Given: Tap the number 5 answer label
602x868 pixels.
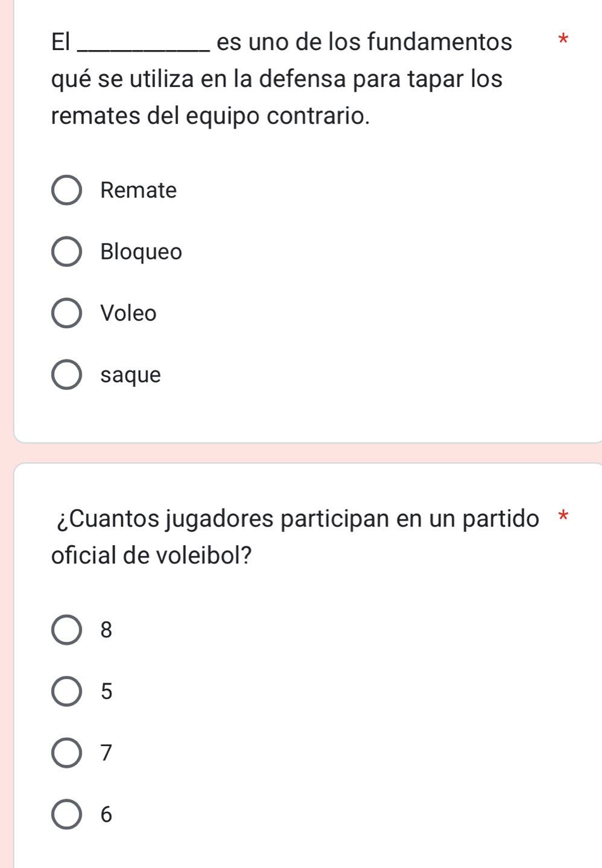Looking at the screenshot, I should [106, 691].
